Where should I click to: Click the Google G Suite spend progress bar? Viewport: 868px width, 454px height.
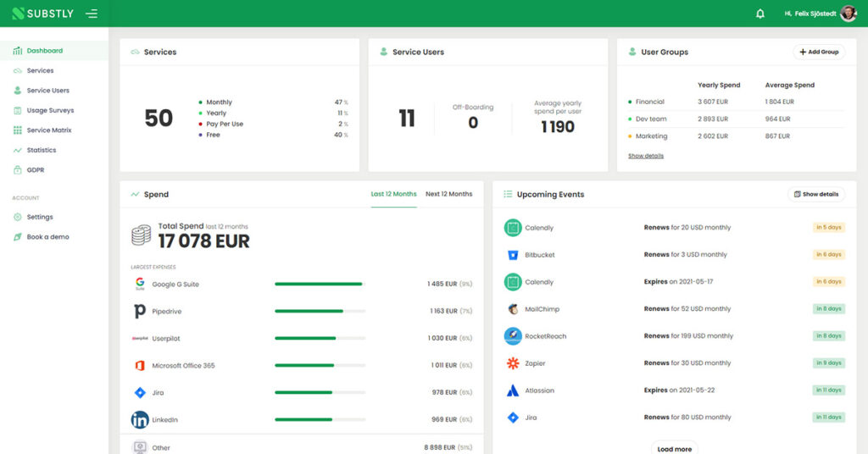tap(320, 285)
